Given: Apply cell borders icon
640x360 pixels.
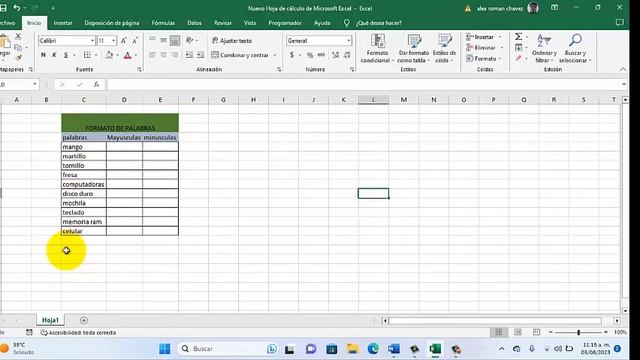Looking at the screenshot, I should click(87, 55).
